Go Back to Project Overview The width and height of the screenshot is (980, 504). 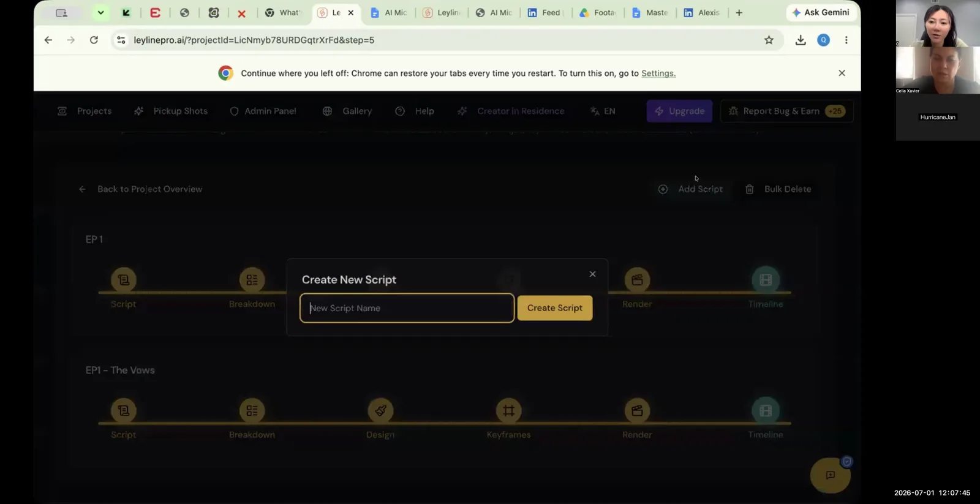[140, 189]
